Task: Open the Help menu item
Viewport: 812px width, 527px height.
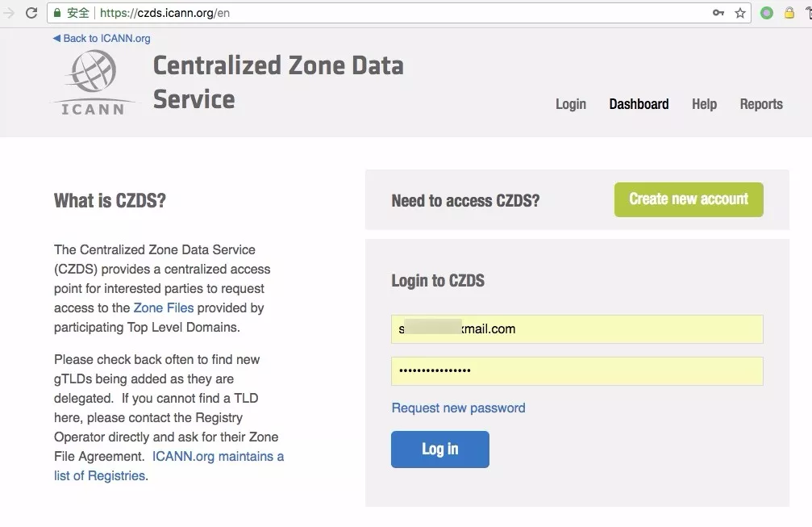Action: (x=704, y=104)
